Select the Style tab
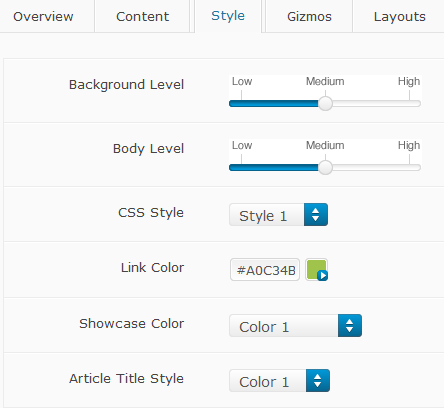Viewport: 444px width, 408px height. coord(228,16)
